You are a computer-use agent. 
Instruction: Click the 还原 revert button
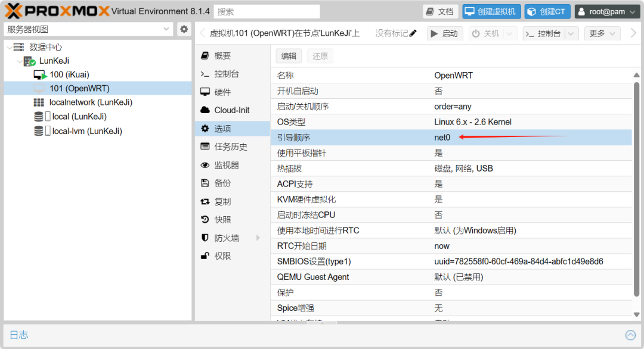pos(320,56)
